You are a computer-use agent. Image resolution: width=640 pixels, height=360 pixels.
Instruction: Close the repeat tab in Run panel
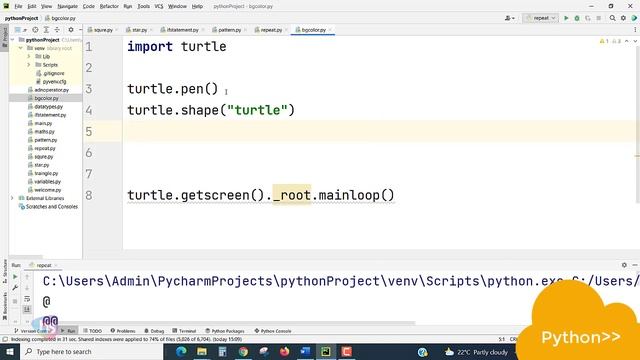pos(56,265)
